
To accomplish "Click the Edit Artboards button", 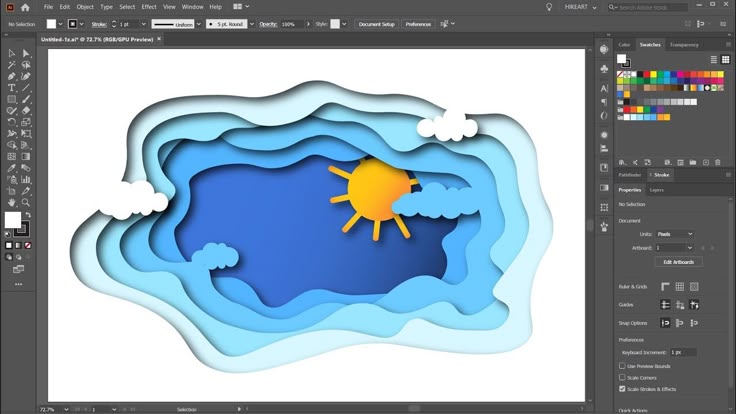I will click(677, 262).
